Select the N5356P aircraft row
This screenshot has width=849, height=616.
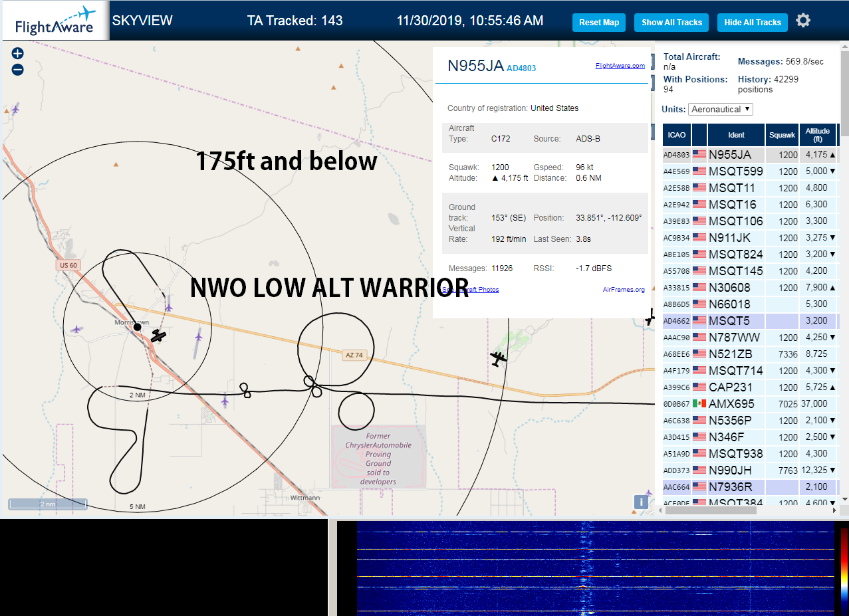(x=750, y=421)
